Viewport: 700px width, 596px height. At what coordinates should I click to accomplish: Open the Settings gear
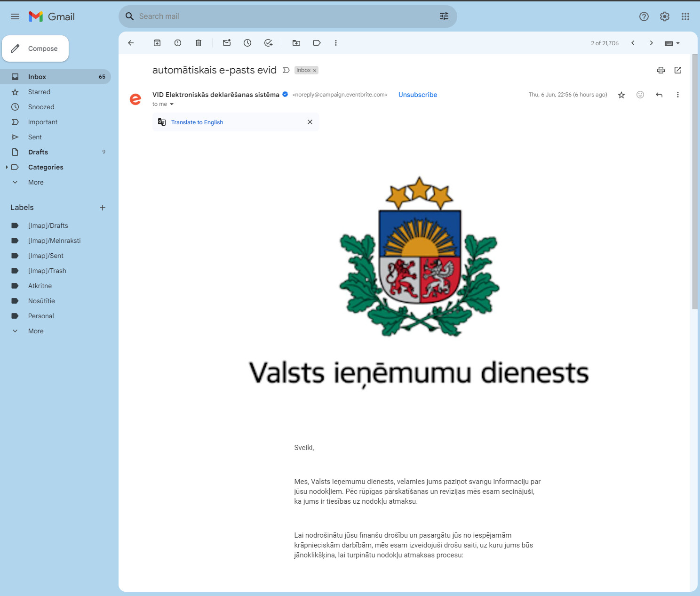pos(665,16)
